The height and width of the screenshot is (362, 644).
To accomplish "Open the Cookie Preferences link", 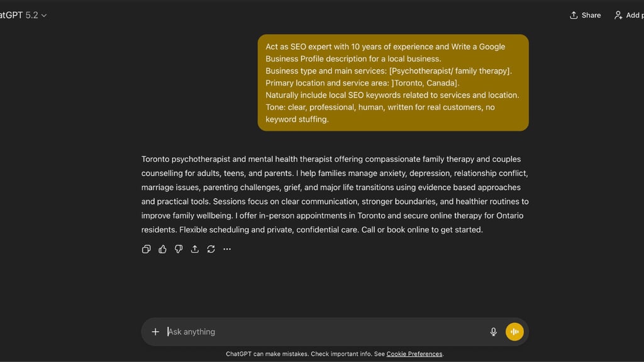I will (414, 354).
